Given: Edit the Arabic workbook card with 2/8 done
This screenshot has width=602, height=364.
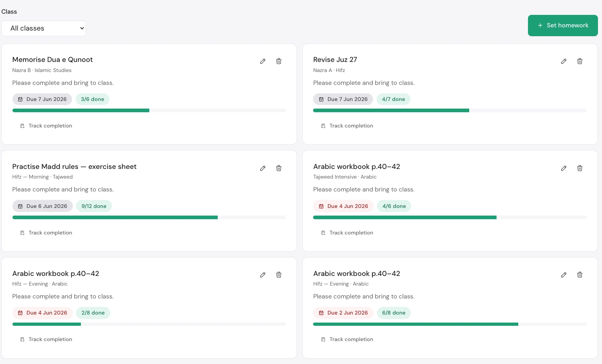Looking at the screenshot, I should tap(263, 275).
